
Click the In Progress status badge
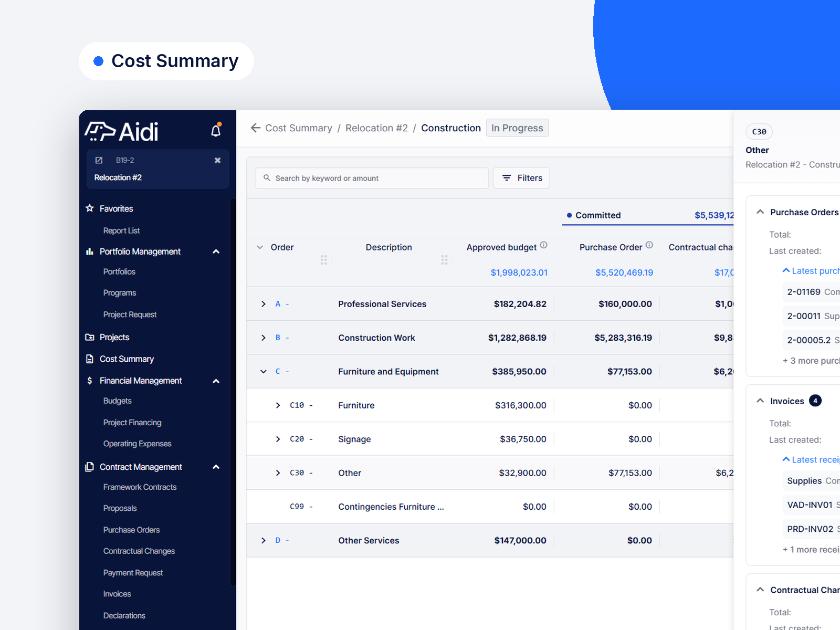click(x=517, y=128)
